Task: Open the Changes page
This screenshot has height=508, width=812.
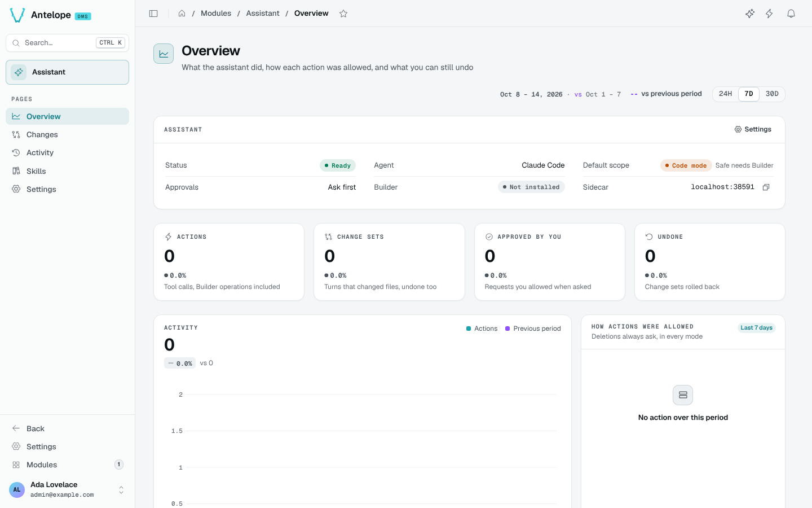Action: (67, 134)
